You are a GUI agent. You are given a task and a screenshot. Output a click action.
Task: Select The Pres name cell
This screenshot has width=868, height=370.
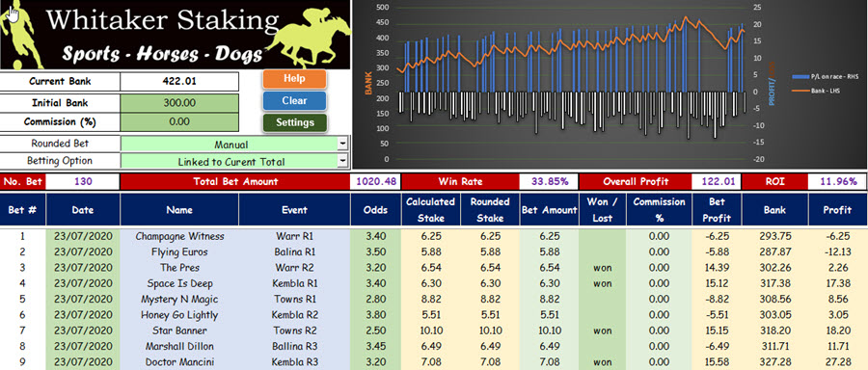(179, 268)
